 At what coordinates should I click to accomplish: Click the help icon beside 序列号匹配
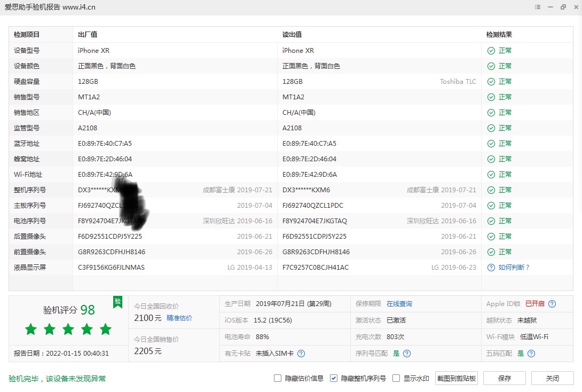[407, 354]
